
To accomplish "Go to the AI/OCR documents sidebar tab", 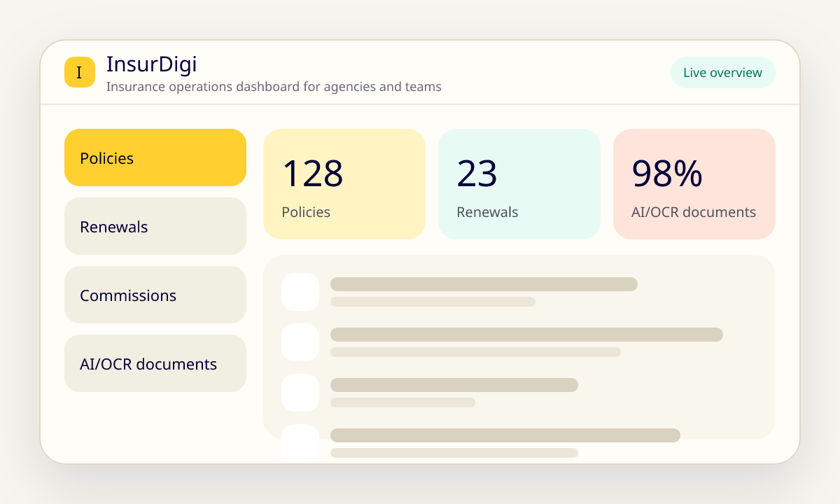I will pyautogui.click(x=155, y=363).
